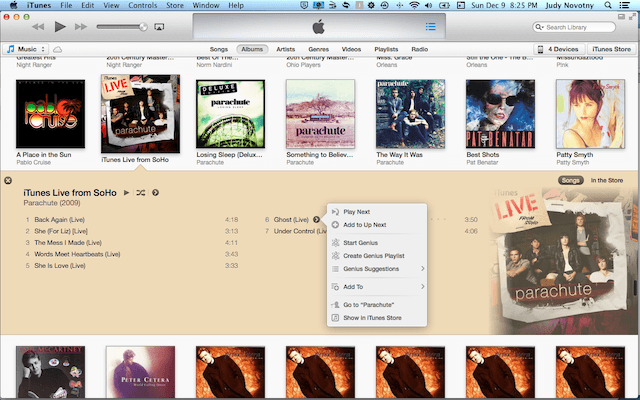
Task: Select the Albums view tab
Action: (x=252, y=49)
